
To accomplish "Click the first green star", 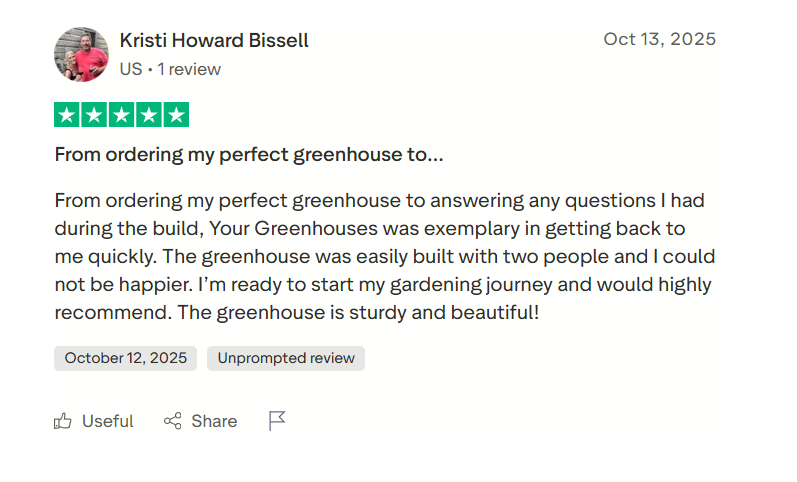I will coord(67,115).
